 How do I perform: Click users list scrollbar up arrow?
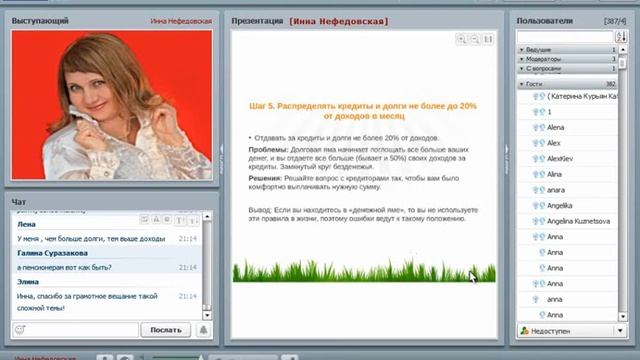click(x=622, y=50)
